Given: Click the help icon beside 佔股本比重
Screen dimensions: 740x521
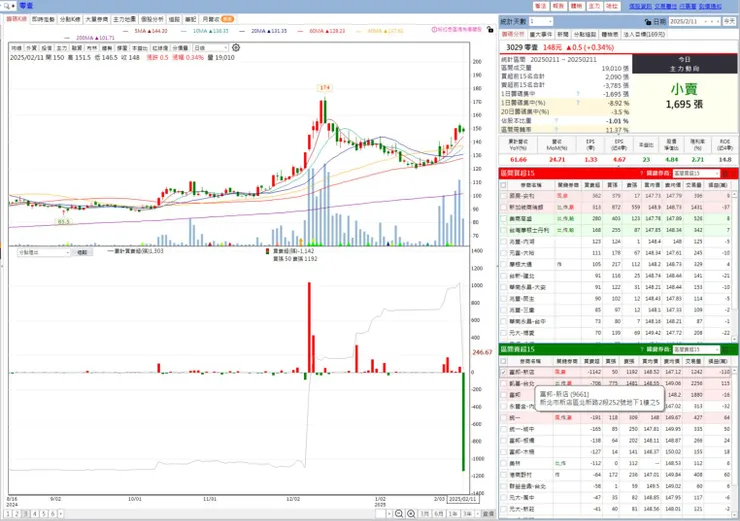Looking at the screenshot, I should [556, 121].
